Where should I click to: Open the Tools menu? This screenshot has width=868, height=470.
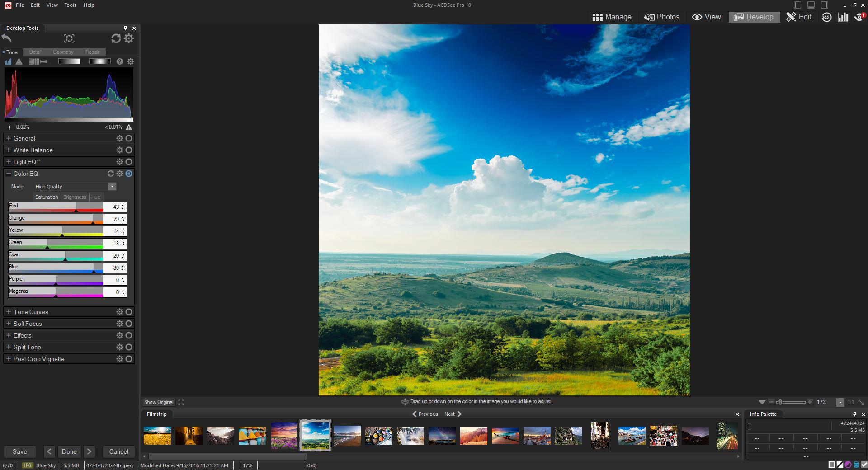pyautogui.click(x=70, y=5)
